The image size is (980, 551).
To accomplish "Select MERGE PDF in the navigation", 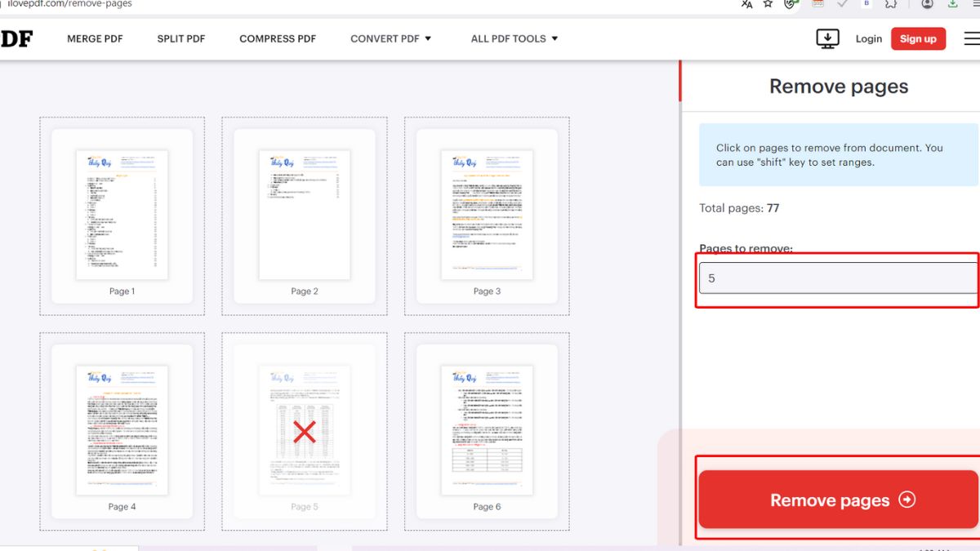I will (x=95, y=38).
